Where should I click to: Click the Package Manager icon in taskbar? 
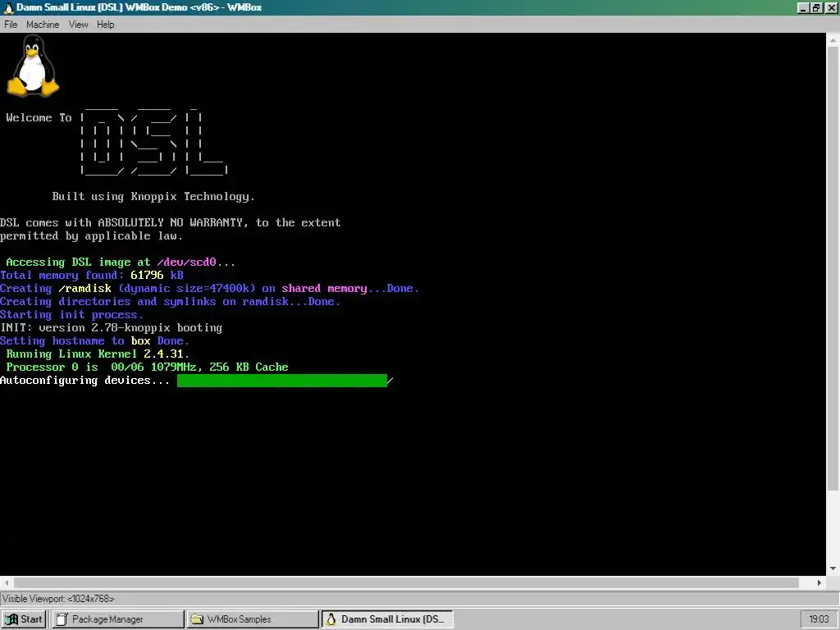click(x=62, y=619)
